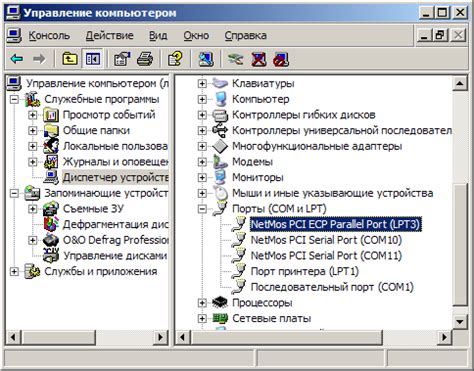This screenshot has height=371, width=474.
Task: Toggle the console tree show/hide icon
Action: click(93, 59)
